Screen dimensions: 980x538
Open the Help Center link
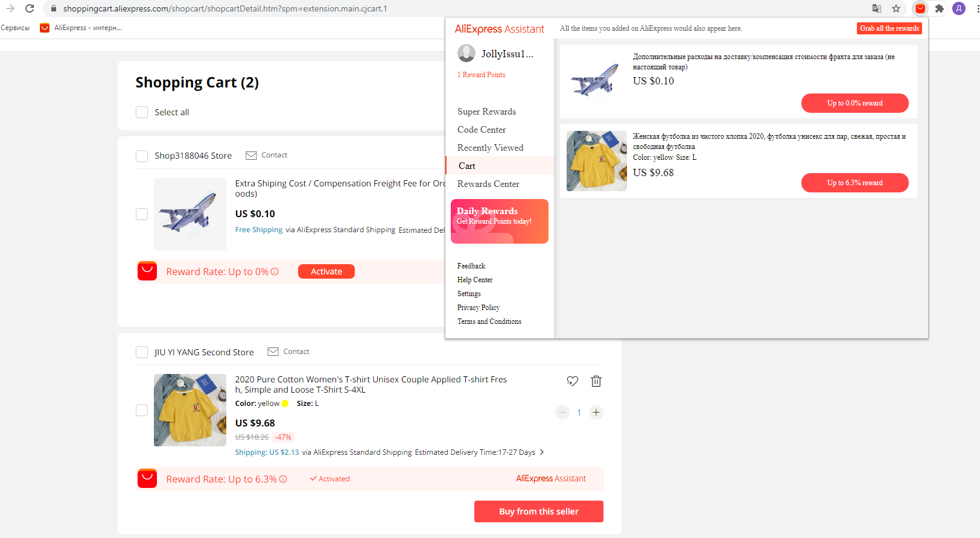coord(475,280)
